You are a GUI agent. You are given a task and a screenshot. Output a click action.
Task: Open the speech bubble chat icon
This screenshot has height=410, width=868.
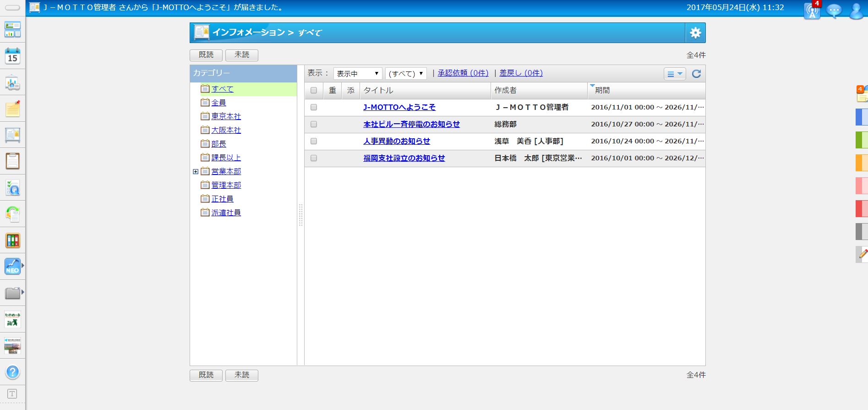coord(834,11)
